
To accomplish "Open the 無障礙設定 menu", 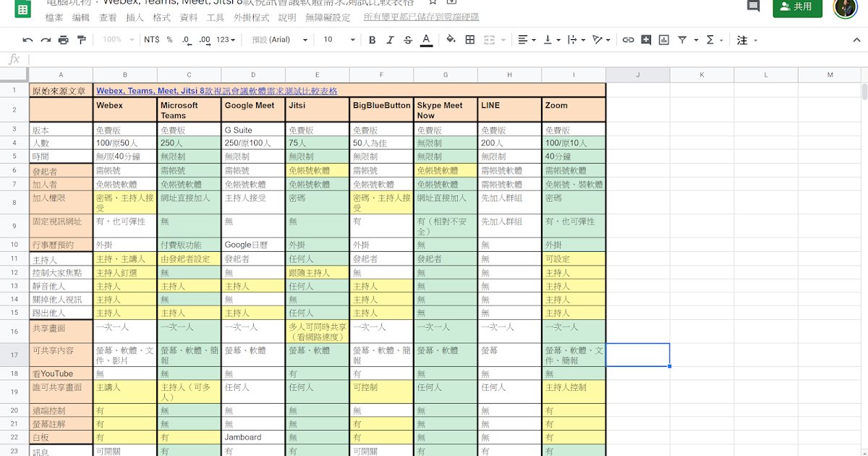I will pos(328,17).
